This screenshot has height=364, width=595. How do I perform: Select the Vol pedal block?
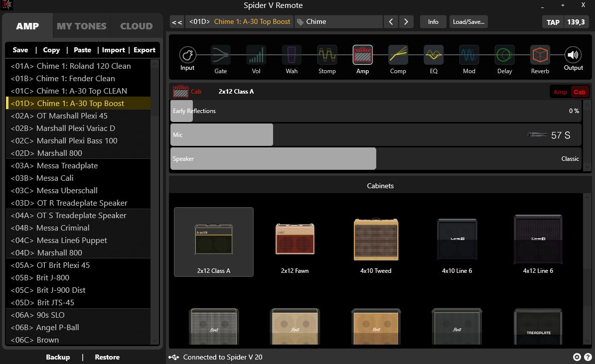pyautogui.click(x=256, y=55)
